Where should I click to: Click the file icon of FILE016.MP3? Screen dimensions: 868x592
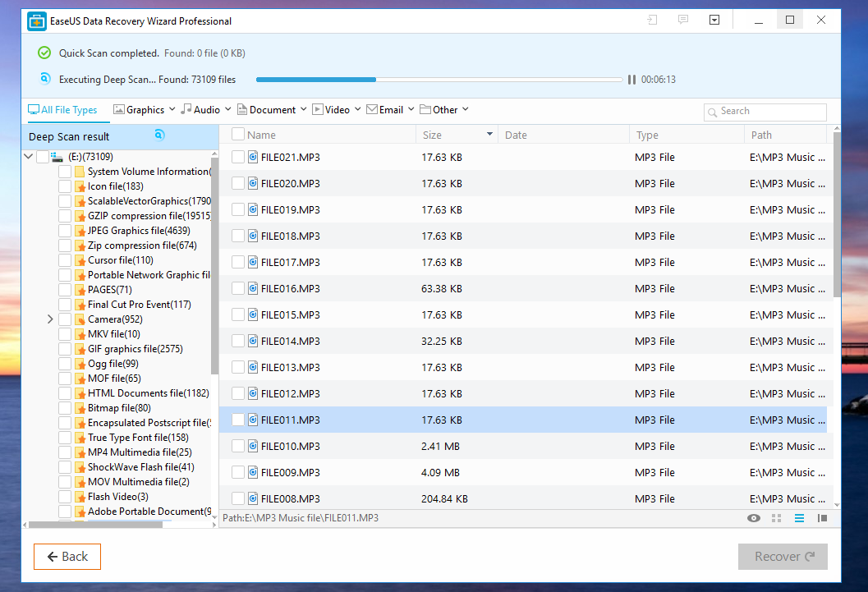tap(253, 288)
